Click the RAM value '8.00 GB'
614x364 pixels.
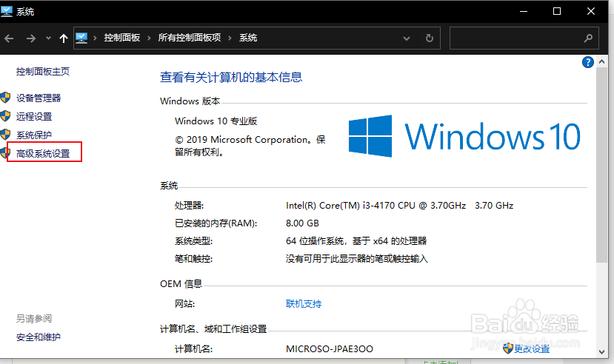tap(302, 223)
